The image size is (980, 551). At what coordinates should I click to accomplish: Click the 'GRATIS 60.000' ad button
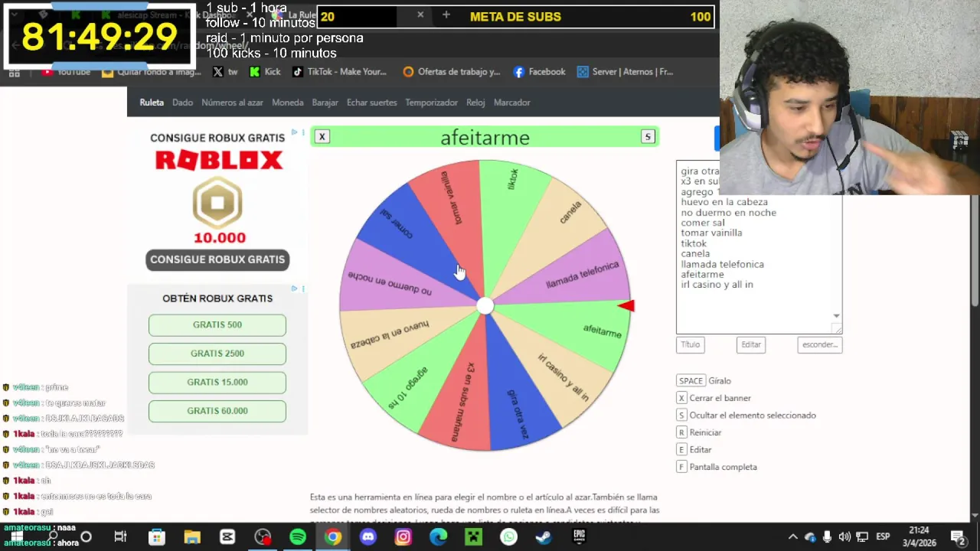[217, 411]
